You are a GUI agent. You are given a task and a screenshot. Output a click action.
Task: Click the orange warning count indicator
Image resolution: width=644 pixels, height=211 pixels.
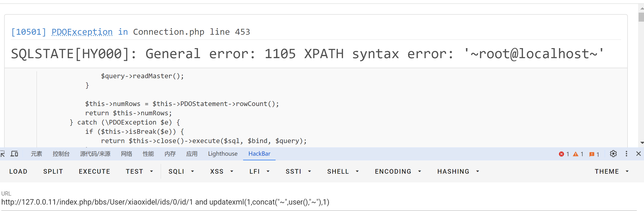(578, 154)
